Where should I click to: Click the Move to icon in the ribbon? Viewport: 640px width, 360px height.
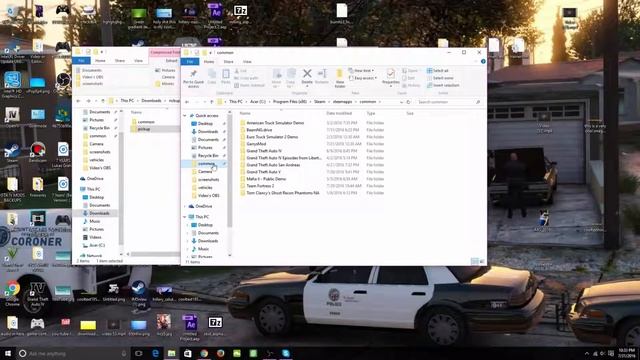(276, 78)
